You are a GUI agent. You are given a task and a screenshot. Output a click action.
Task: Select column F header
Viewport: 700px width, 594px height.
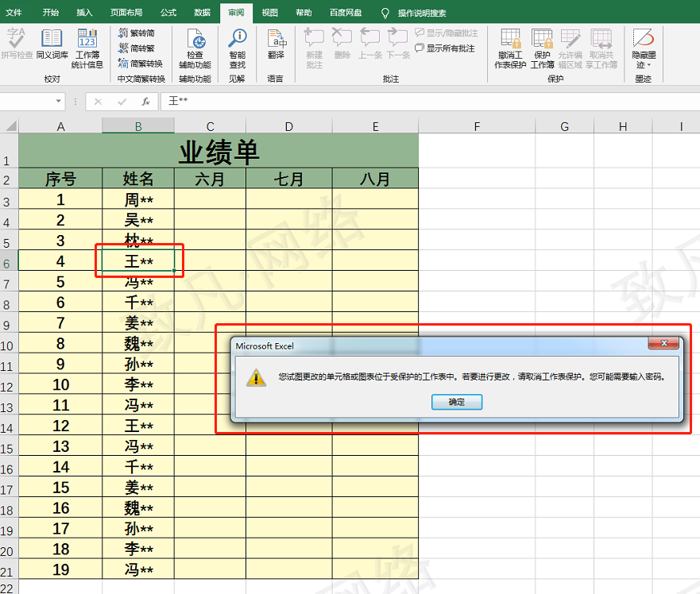point(477,126)
